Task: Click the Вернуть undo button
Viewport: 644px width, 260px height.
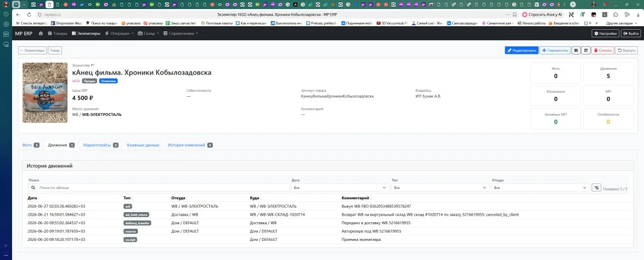Action: (626, 50)
